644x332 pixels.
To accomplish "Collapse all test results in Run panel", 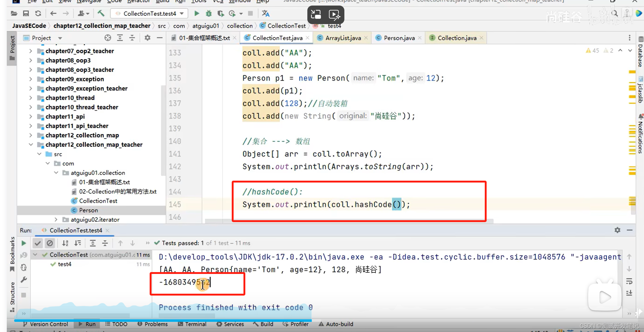I will (105, 243).
